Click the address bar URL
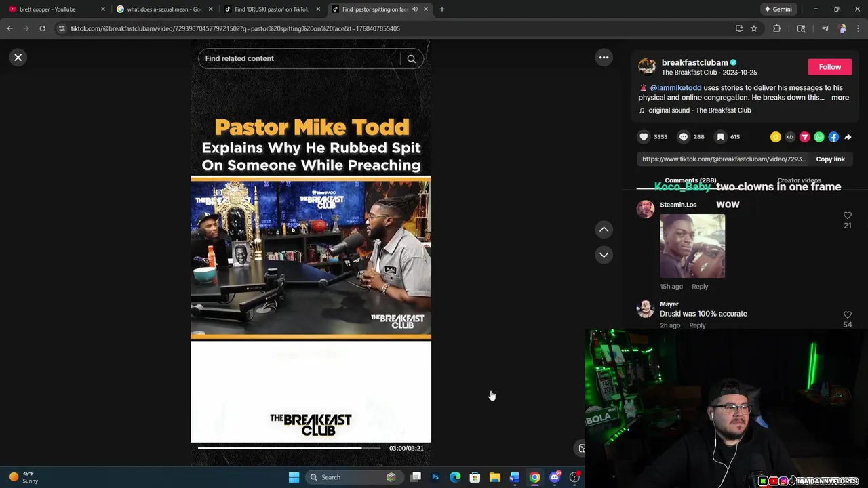868x488 pixels. pos(235,28)
